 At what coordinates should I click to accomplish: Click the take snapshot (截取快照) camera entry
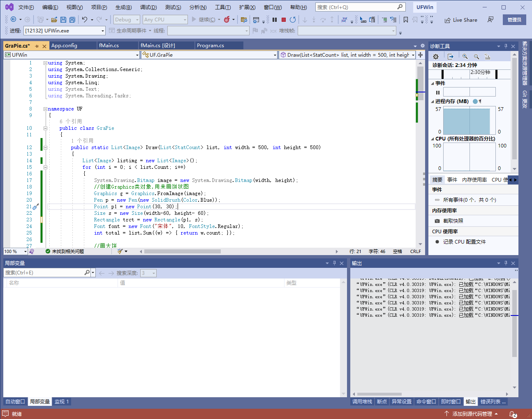tap(449, 221)
